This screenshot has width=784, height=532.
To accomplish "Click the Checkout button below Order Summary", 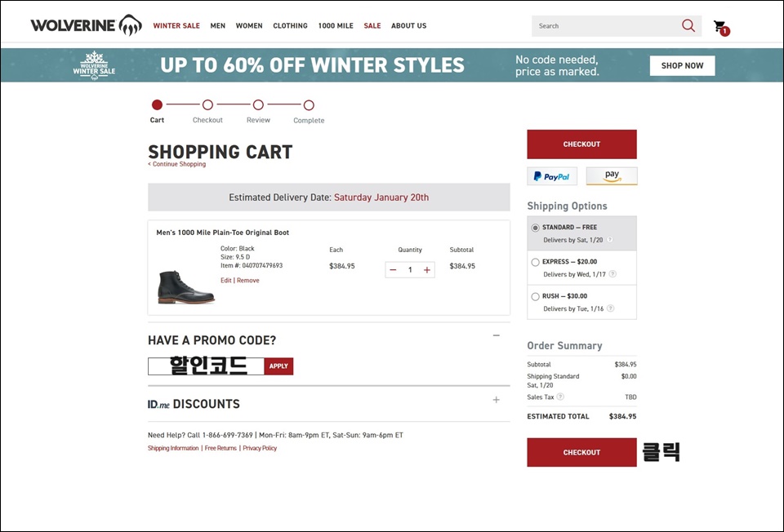I will pyautogui.click(x=582, y=453).
